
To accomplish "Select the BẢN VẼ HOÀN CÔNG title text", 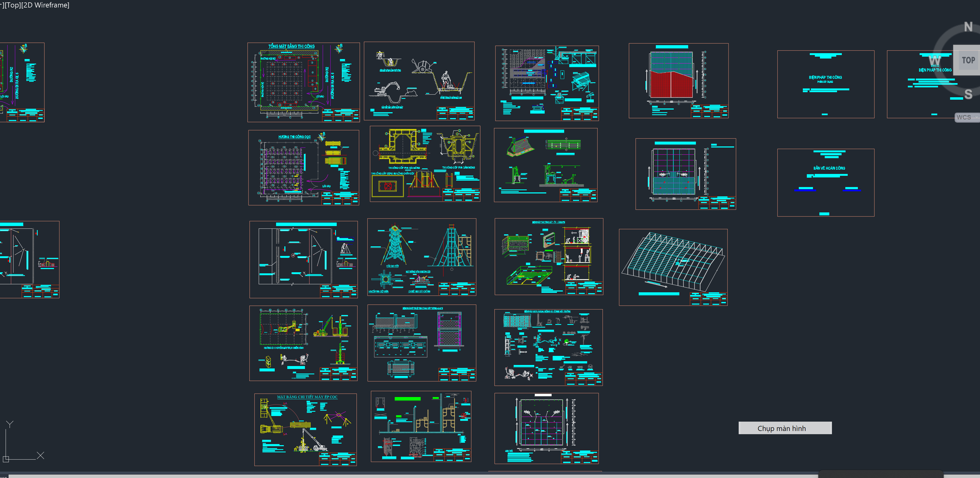I will click(829, 168).
